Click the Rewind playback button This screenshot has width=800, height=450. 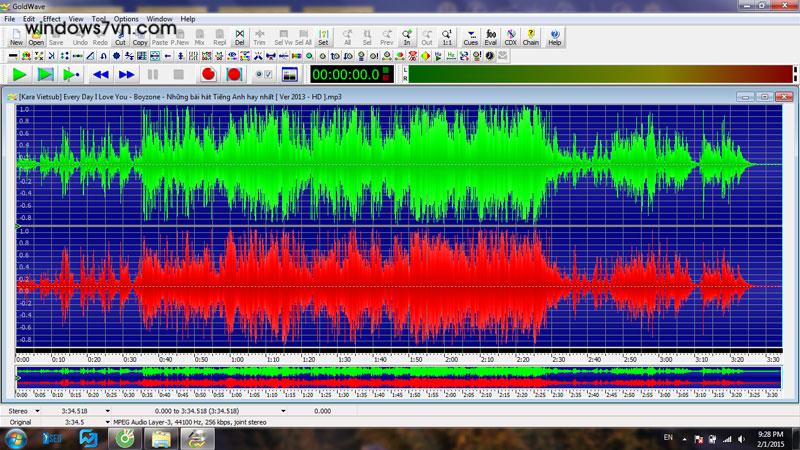click(100, 74)
